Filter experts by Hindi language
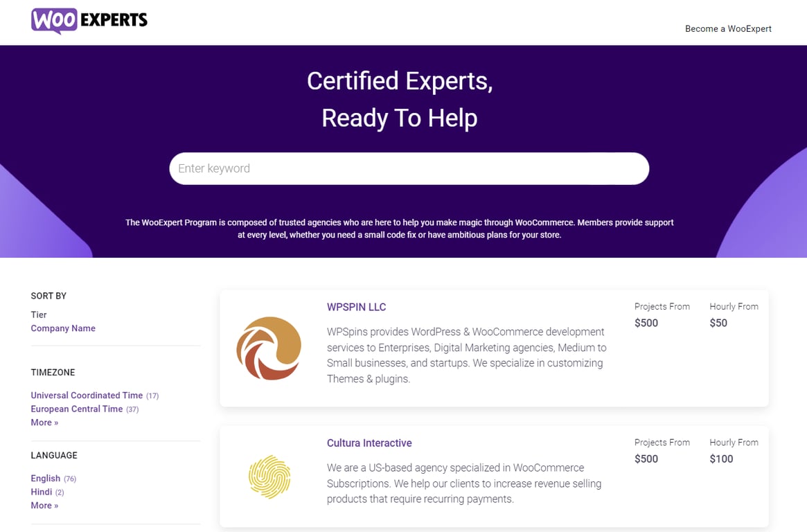 pyautogui.click(x=42, y=492)
